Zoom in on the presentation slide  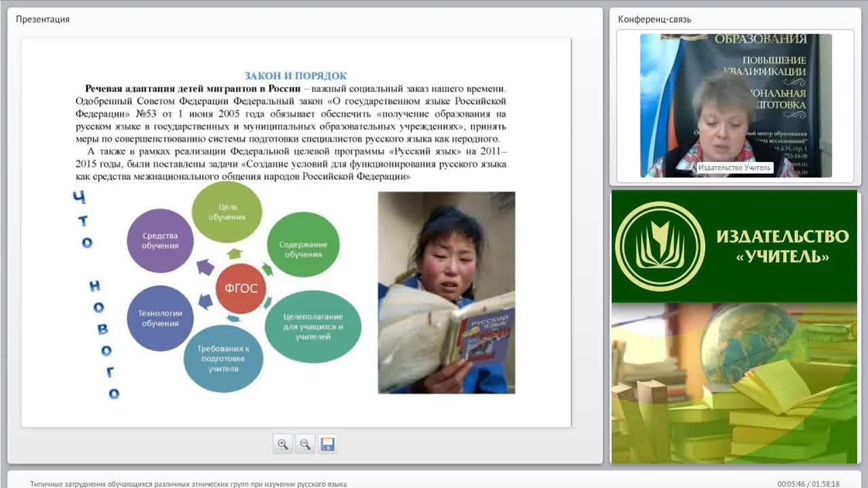point(283,444)
